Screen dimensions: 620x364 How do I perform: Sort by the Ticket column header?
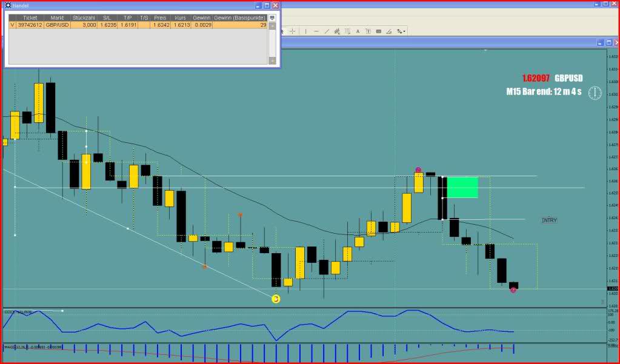pos(30,18)
